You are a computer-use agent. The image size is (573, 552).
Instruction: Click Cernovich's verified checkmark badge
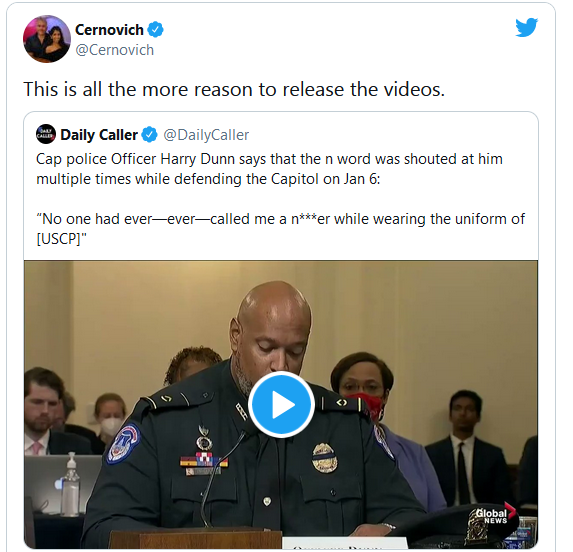point(155,30)
